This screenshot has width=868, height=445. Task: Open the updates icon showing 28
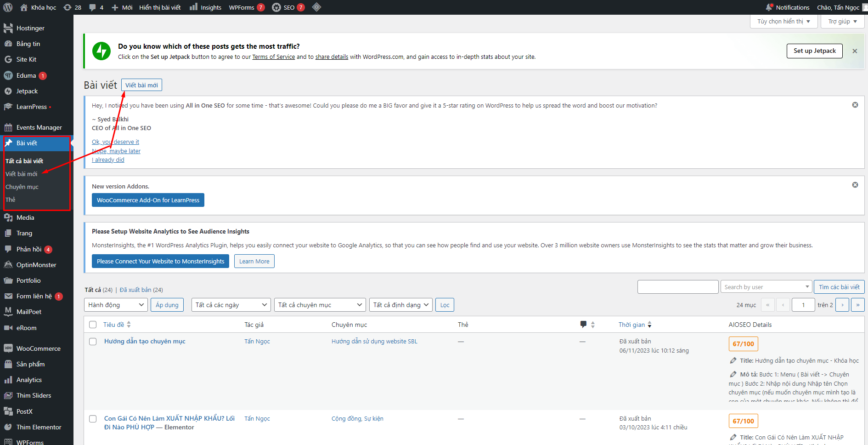pos(72,7)
